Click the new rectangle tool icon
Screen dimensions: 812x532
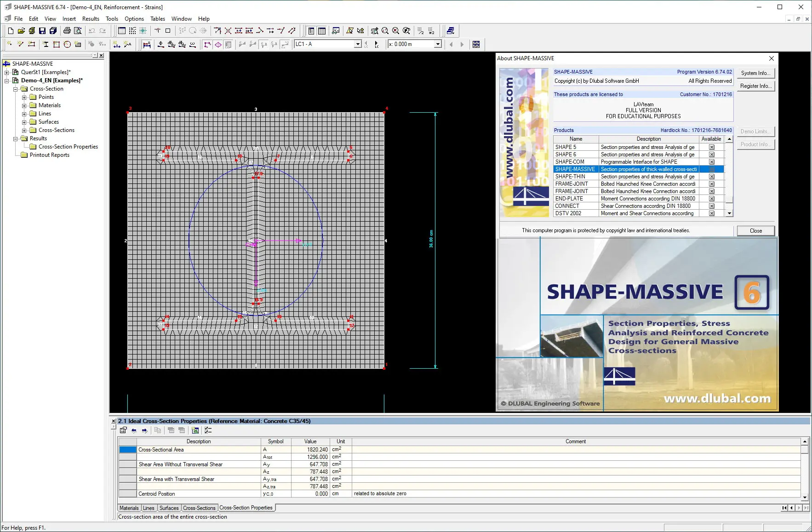[x=57, y=45]
